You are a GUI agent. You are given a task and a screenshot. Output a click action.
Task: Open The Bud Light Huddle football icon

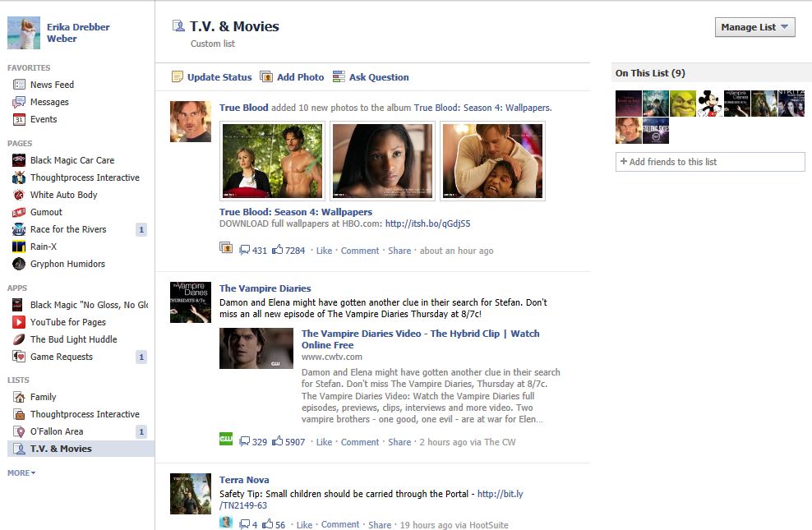tap(19, 339)
